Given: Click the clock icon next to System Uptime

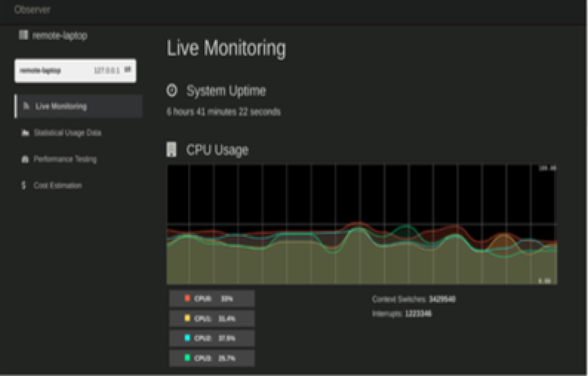Looking at the screenshot, I should coord(173,90).
